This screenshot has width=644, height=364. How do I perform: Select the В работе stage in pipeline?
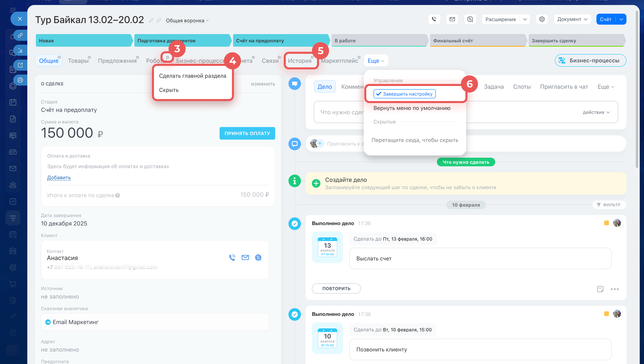pos(379,41)
